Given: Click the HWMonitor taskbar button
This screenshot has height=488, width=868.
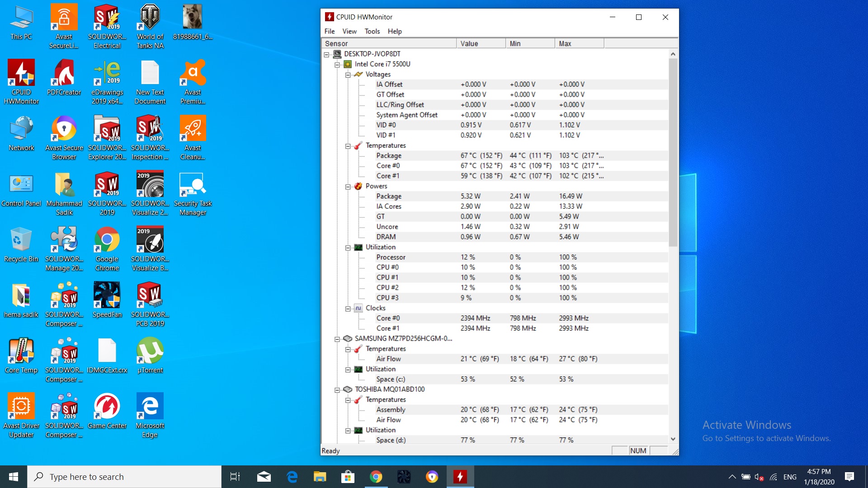Looking at the screenshot, I should 460,477.
